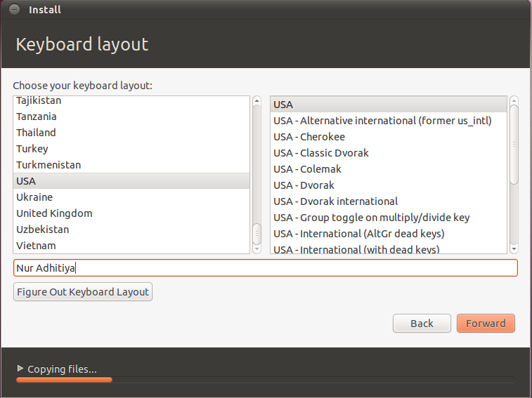Pick Uzbekistan from the country list
This screenshot has width=532, height=398.
click(131, 230)
